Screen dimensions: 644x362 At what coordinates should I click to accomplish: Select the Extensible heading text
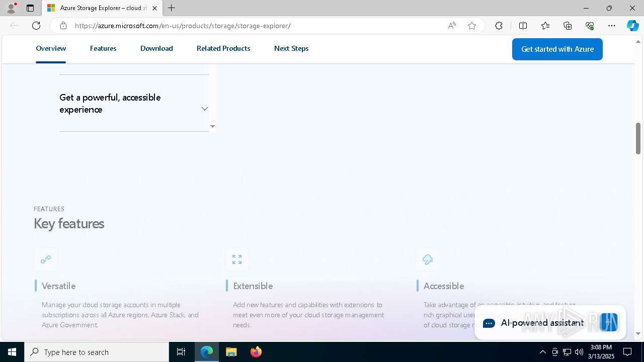click(253, 286)
